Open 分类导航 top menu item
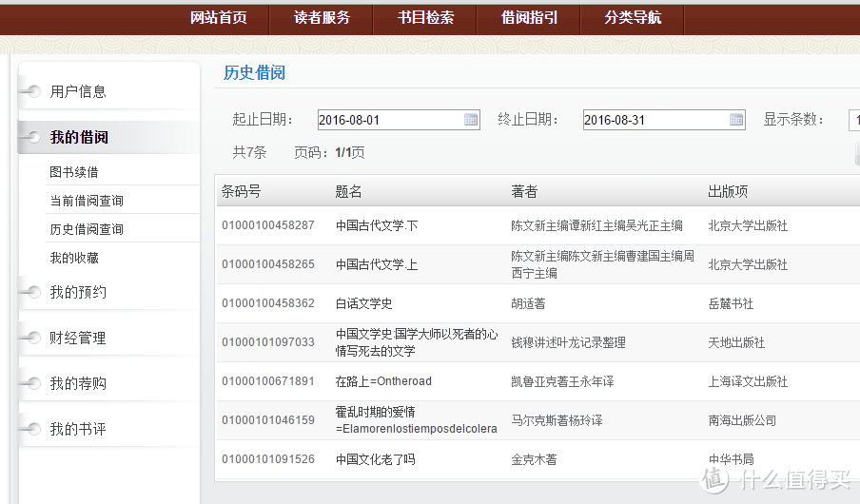Image resolution: width=860 pixels, height=504 pixels. tap(633, 17)
